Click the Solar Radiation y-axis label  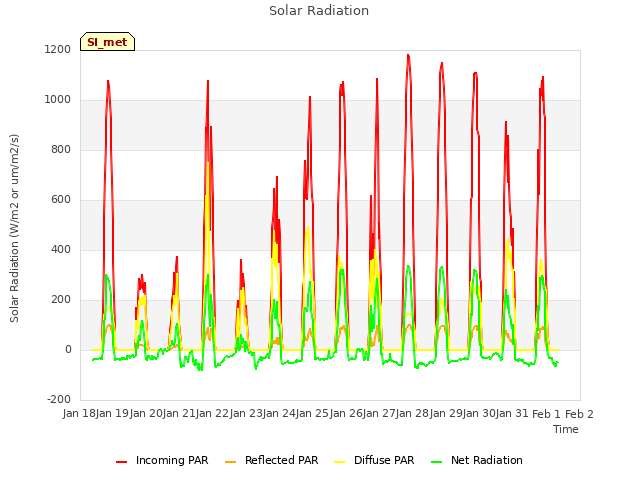click(14, 228)
